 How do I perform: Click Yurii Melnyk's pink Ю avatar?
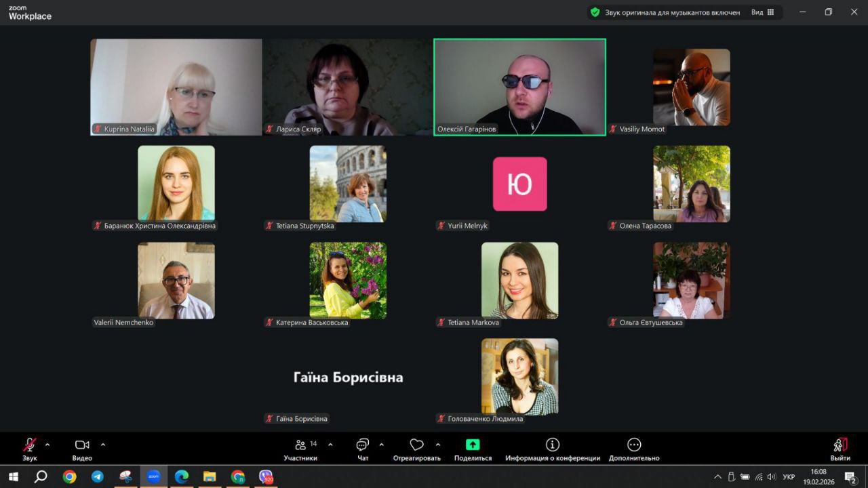tap(519, 184)
